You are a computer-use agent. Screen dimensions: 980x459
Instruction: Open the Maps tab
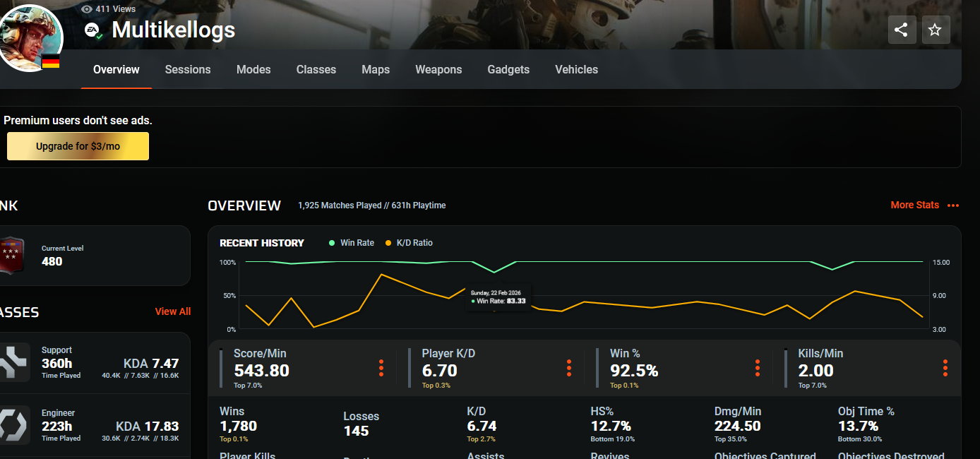[x=376, y=69]
